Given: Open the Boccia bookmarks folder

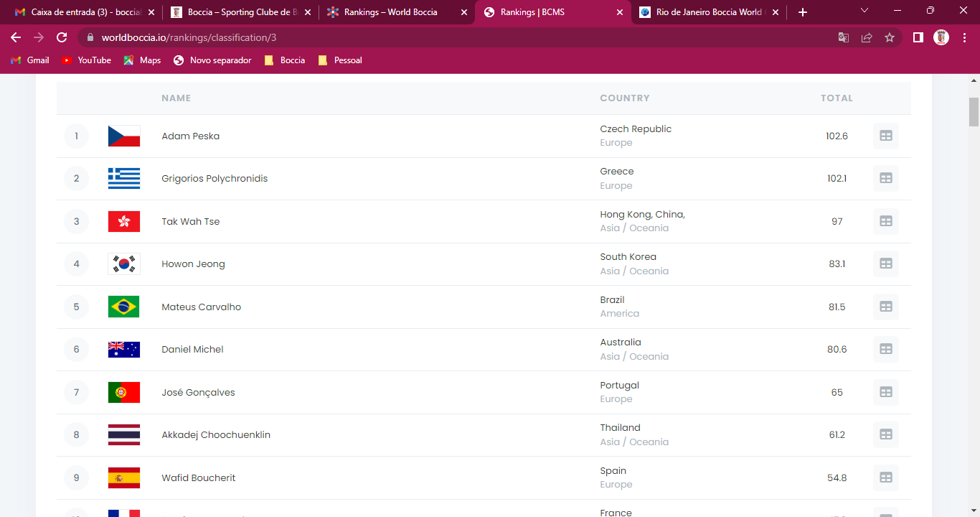Looking at the screenshot, I should [x=285, y=60].
